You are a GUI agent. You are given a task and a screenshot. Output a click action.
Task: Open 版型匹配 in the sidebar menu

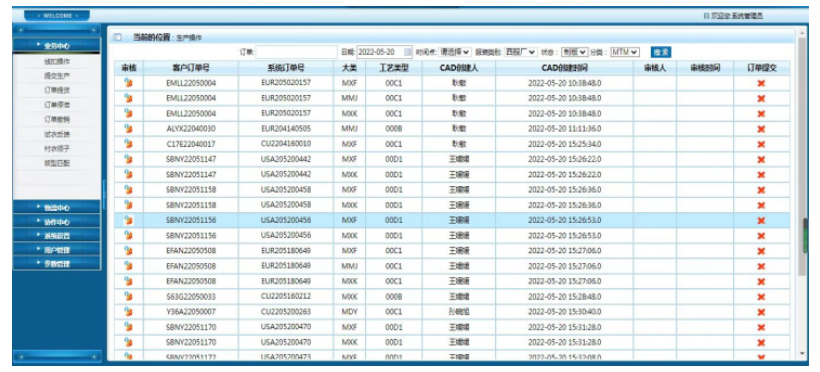click(x=57, y=163)
